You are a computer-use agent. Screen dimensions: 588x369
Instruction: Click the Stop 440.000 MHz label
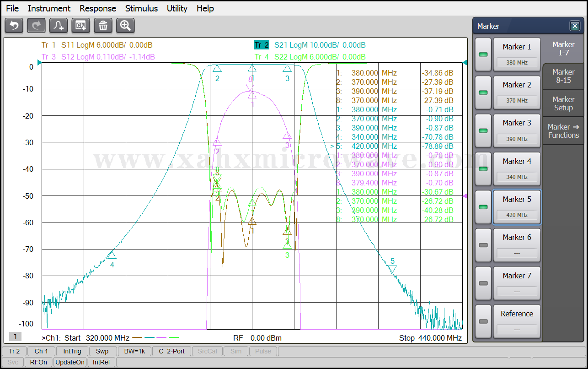click(x=430, y=338)
